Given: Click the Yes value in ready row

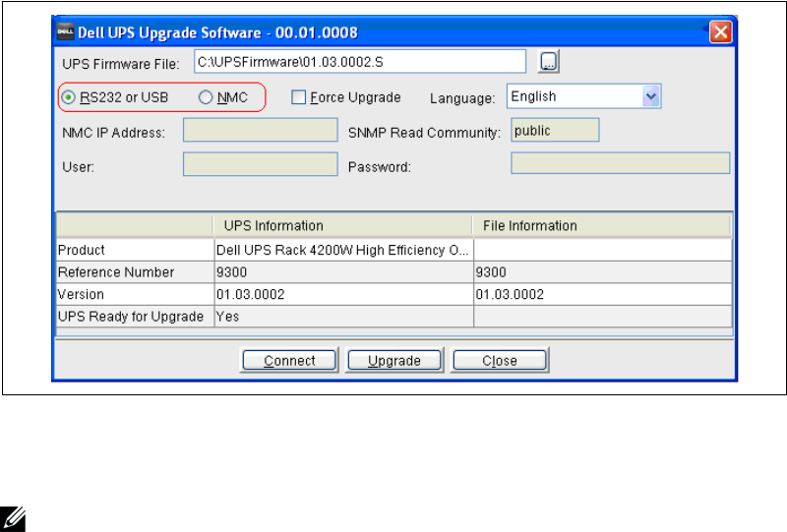Looking at the screenshot, I should click(x=343, y=317).
